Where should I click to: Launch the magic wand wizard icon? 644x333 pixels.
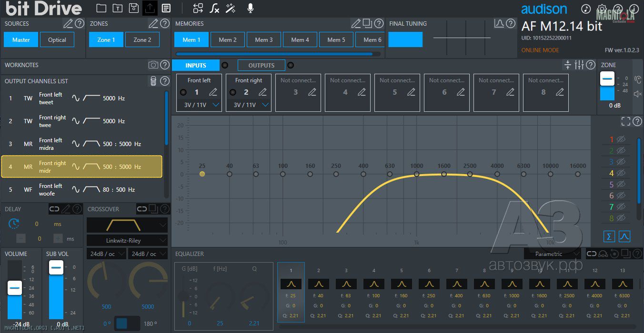pos(231,8)
